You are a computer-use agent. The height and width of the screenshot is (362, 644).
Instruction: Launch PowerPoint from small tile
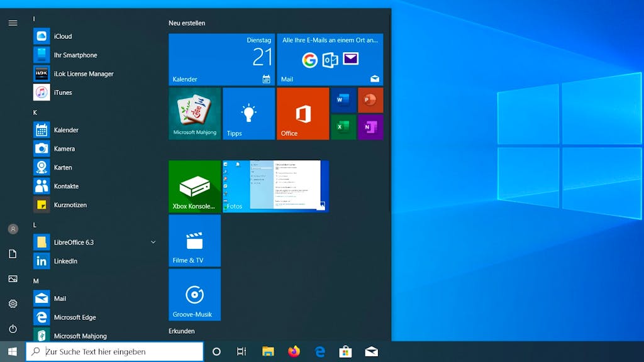(370, 100)
